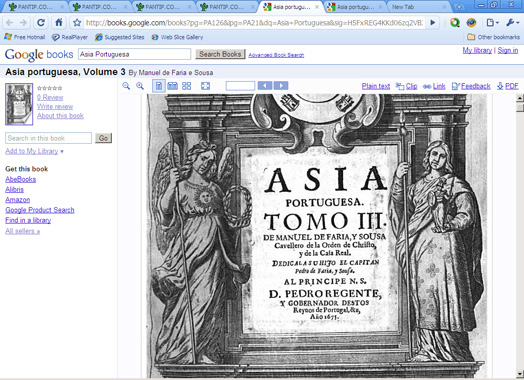The image size is (524, 380).
Task: Download the PDF
Action: tap(512, 86)
